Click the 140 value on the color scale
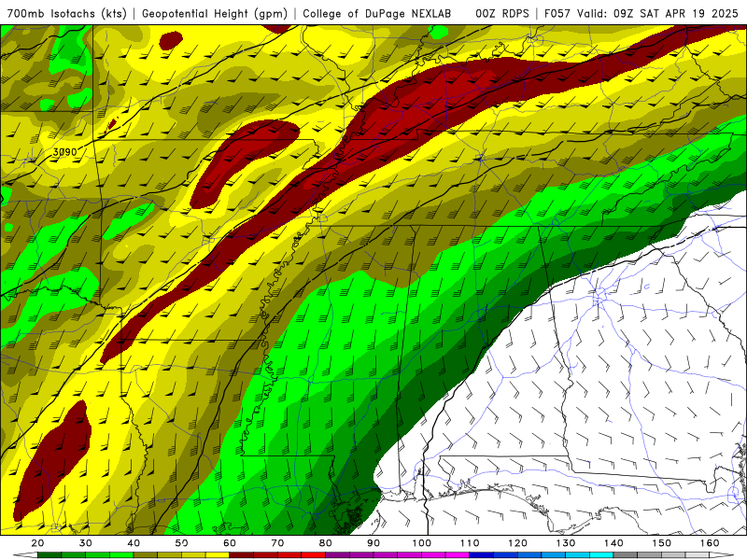Image resolution: width=747 pixels, height=560 pixels. (x=613, y=543)
